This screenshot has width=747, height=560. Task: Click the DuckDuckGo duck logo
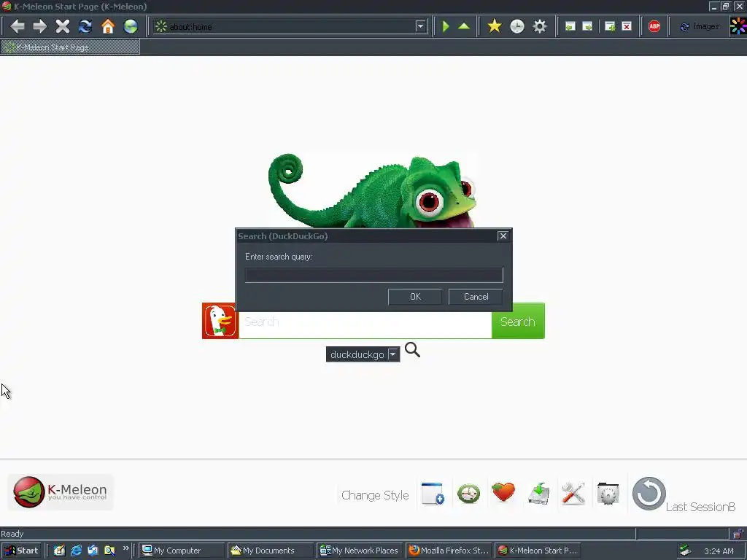220,321
